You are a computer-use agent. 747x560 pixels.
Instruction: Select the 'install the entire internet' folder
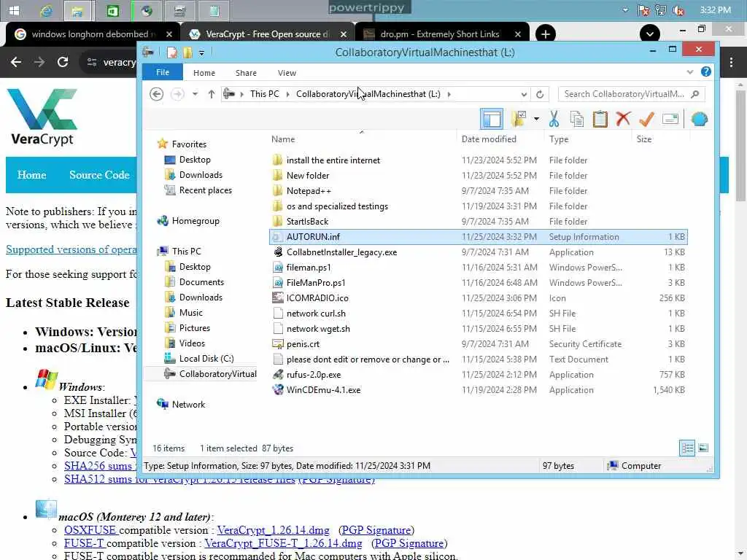point(479,160)
